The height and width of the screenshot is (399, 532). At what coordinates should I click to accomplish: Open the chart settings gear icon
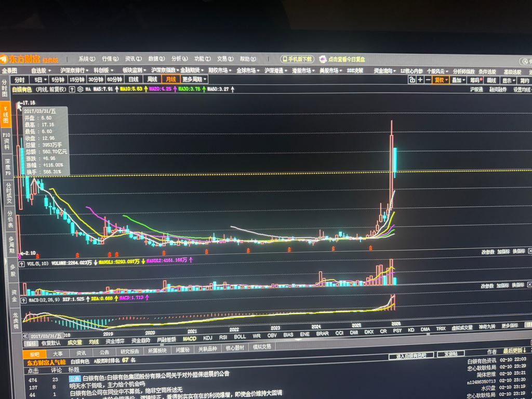[80, 89]
